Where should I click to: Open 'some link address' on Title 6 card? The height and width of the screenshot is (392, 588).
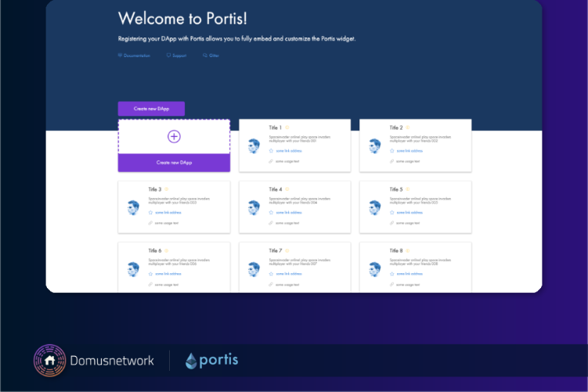pyautogui.click(x=168, y=274)
